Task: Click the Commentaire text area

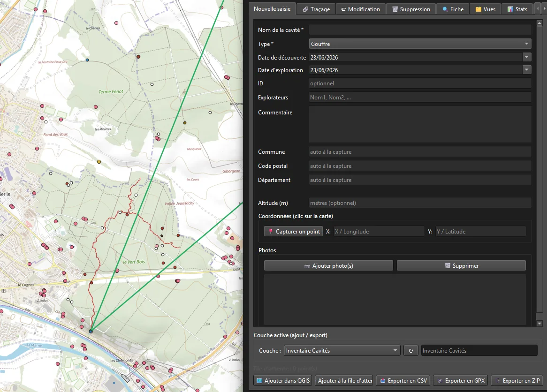Action: (420, 124)
